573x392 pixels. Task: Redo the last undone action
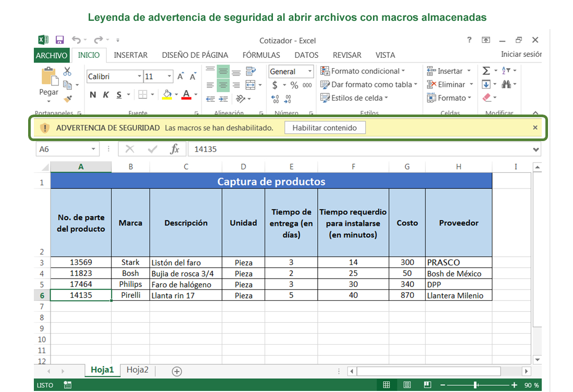click(x=98, y=40)
